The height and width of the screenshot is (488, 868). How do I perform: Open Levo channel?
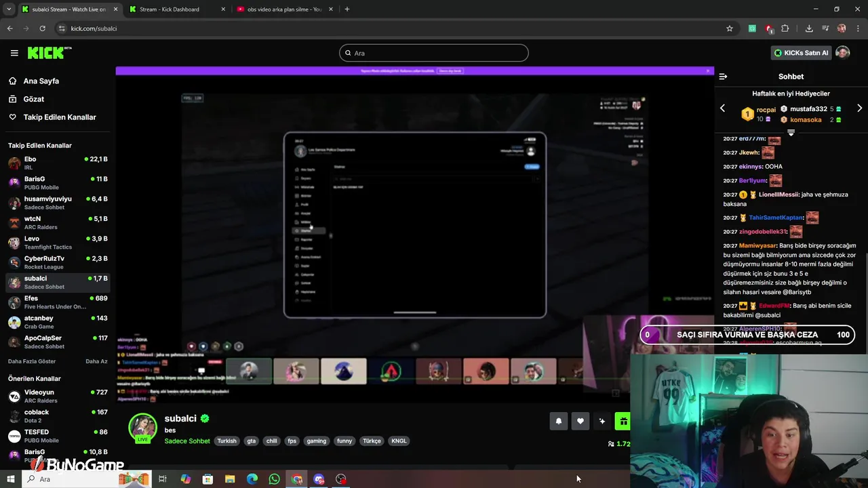tap(58, 243)
